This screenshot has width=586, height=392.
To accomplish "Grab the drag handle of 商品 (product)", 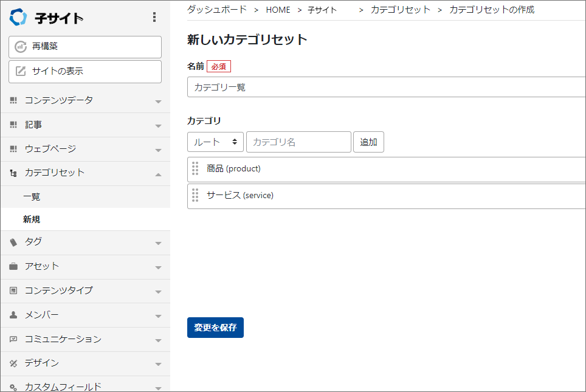I will click(195, 168).
